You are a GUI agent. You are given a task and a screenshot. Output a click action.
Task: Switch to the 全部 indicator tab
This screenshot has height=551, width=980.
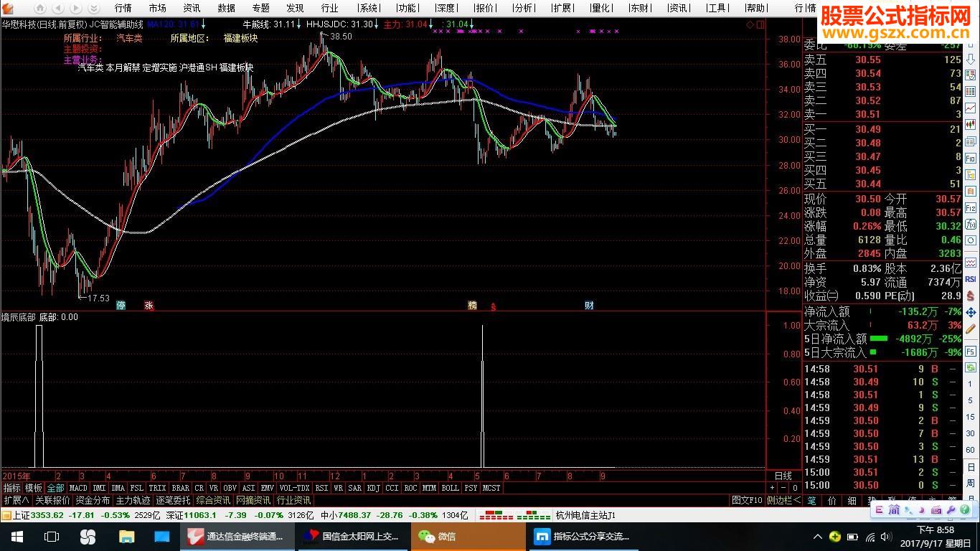pyautogui.click(x=55, y=488)
